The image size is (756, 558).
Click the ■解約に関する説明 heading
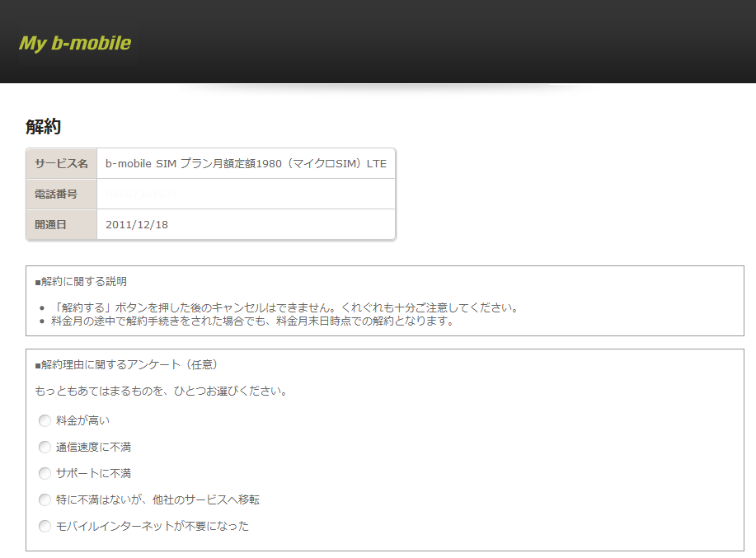pos(81,281)
